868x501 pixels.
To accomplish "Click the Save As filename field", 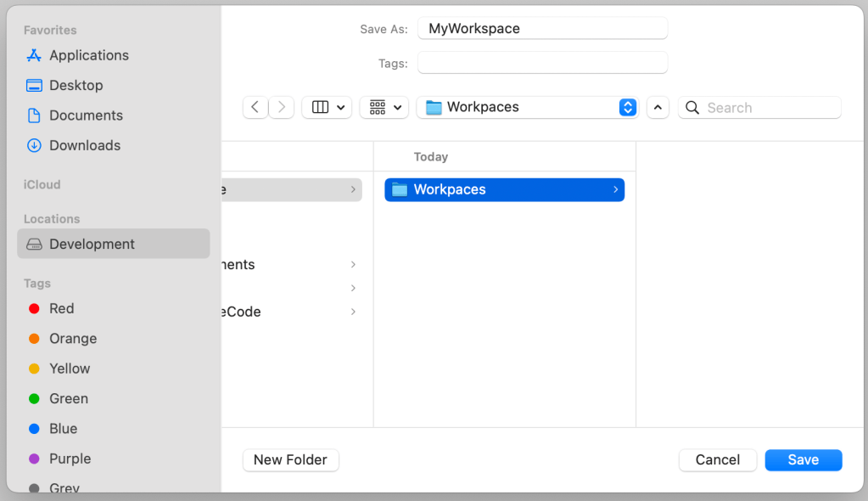I will 542,29.
